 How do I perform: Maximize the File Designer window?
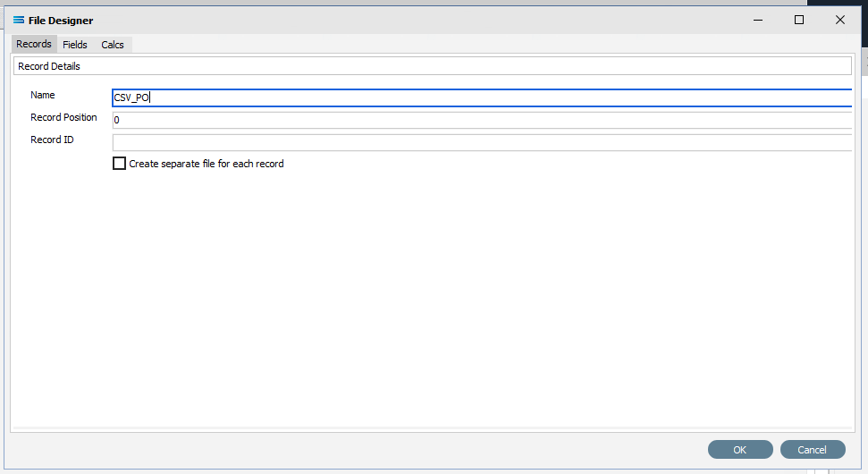pyautogui.click(x=799, y=20)
